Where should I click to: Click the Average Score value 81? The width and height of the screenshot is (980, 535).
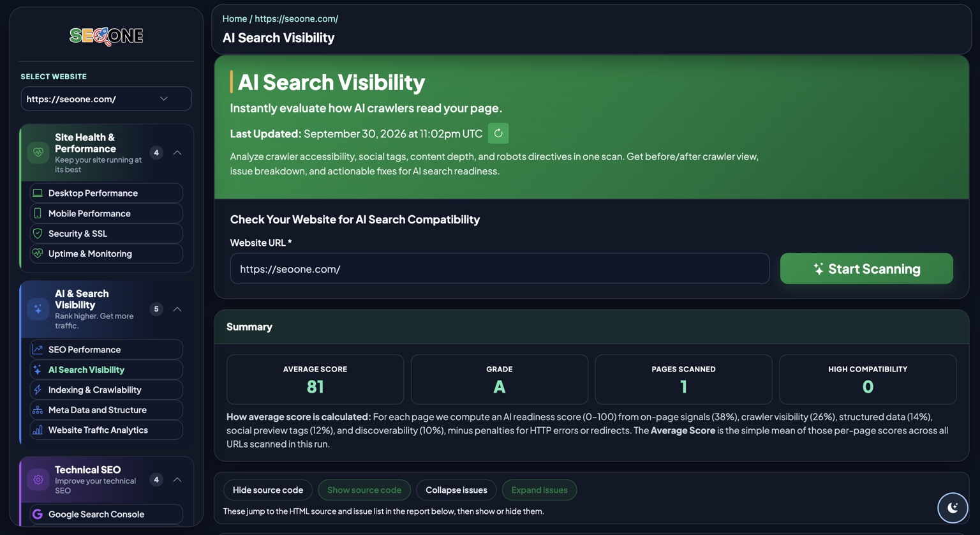(315, 387)
